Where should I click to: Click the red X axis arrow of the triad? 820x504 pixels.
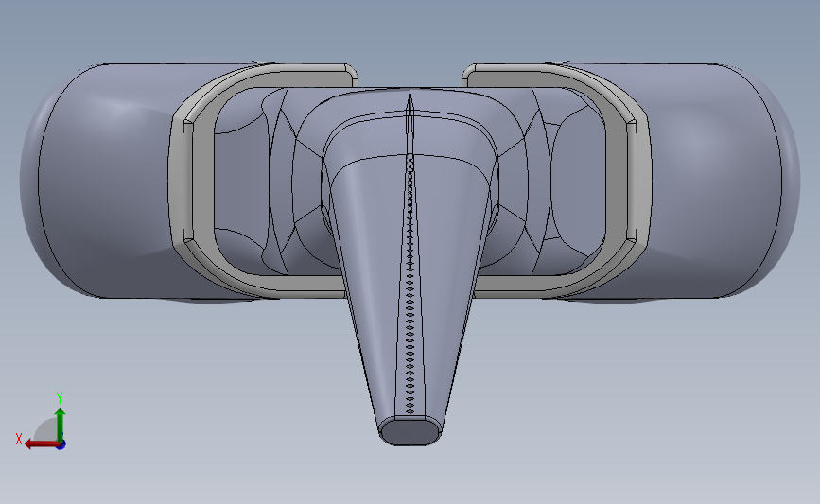tap(43, 444)
